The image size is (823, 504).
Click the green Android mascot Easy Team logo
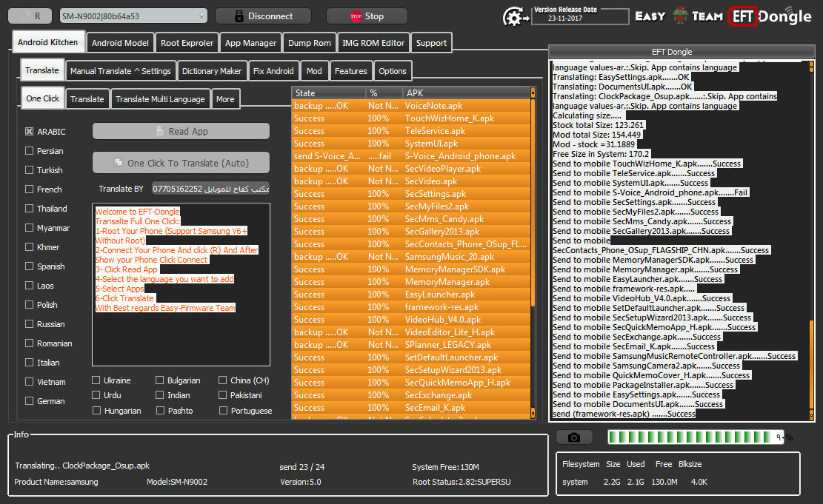pos(680,16)
